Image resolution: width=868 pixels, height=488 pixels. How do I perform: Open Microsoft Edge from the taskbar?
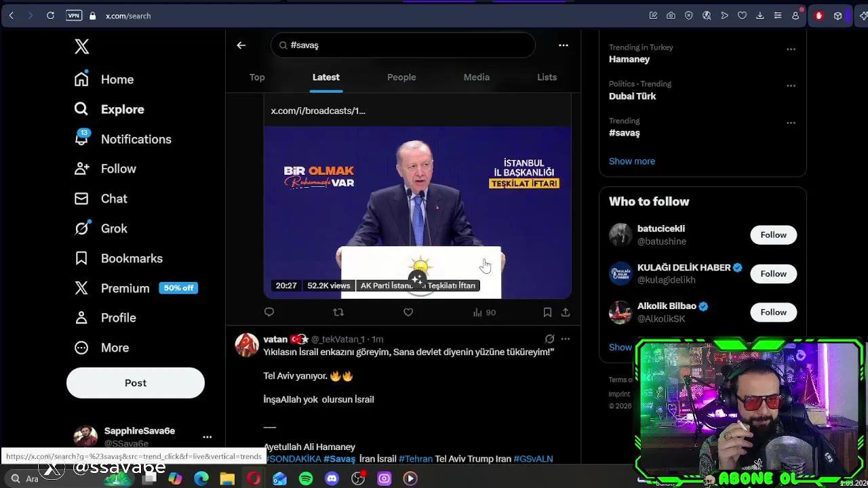(201, 479)
